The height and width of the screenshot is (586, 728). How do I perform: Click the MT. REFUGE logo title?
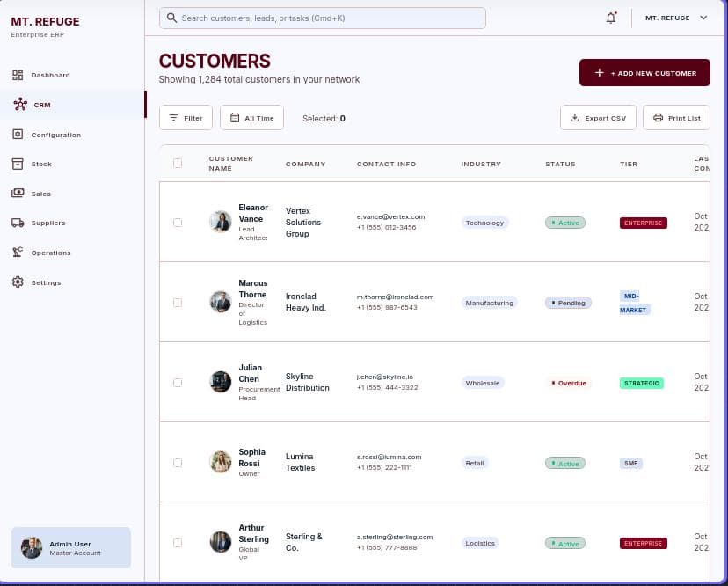pos(45,21)
